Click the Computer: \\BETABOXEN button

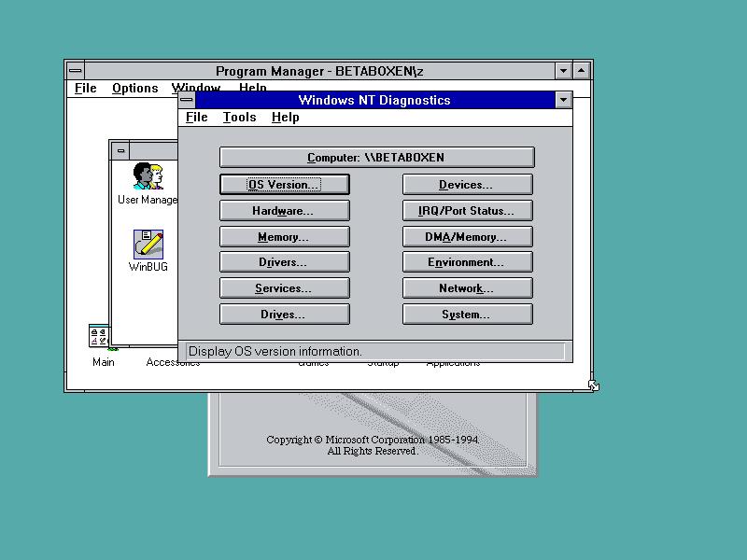pos(377,157)
